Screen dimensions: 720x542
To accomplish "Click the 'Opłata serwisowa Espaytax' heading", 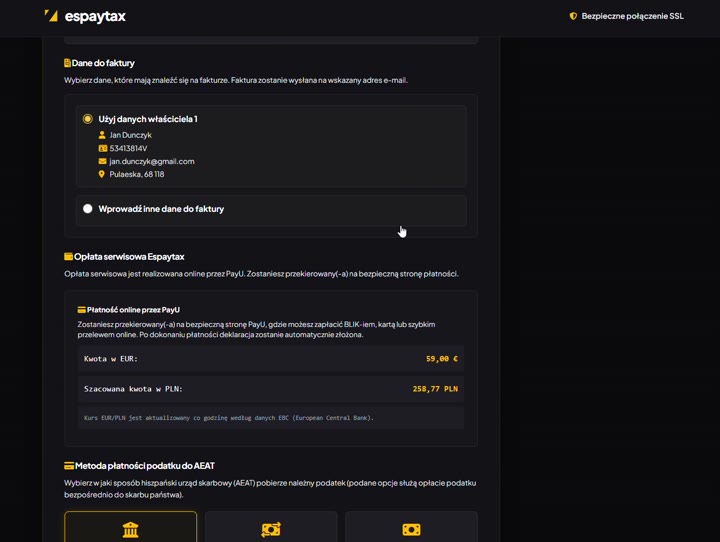I will click(x=129, y=257).
